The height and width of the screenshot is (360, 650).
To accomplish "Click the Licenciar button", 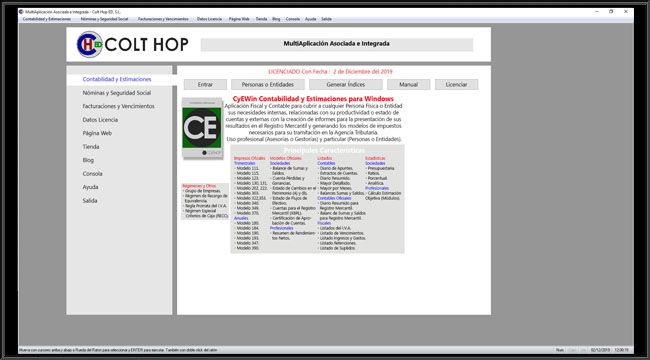I will [456, 85].
